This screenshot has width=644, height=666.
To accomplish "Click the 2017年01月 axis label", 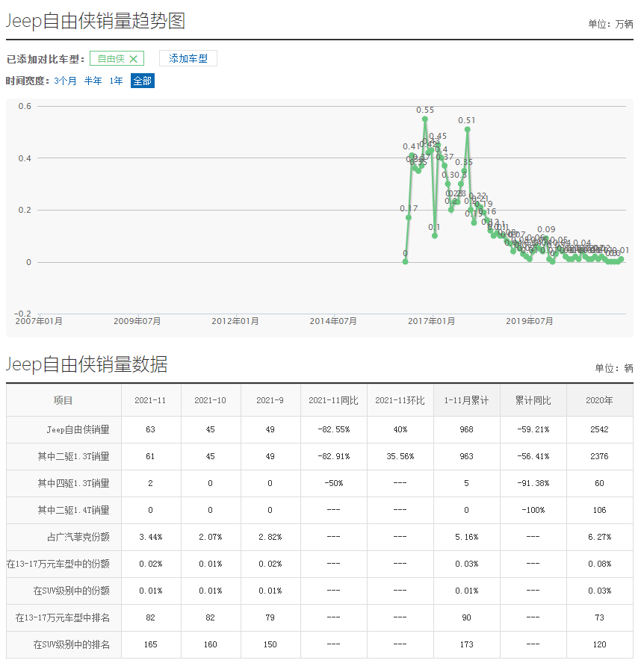I will click(x=432, y=321).
